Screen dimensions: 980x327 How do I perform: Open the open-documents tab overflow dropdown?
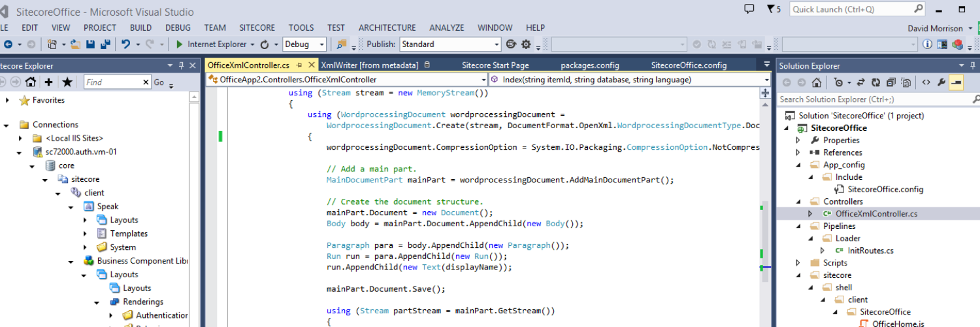(x=767, y=65)
